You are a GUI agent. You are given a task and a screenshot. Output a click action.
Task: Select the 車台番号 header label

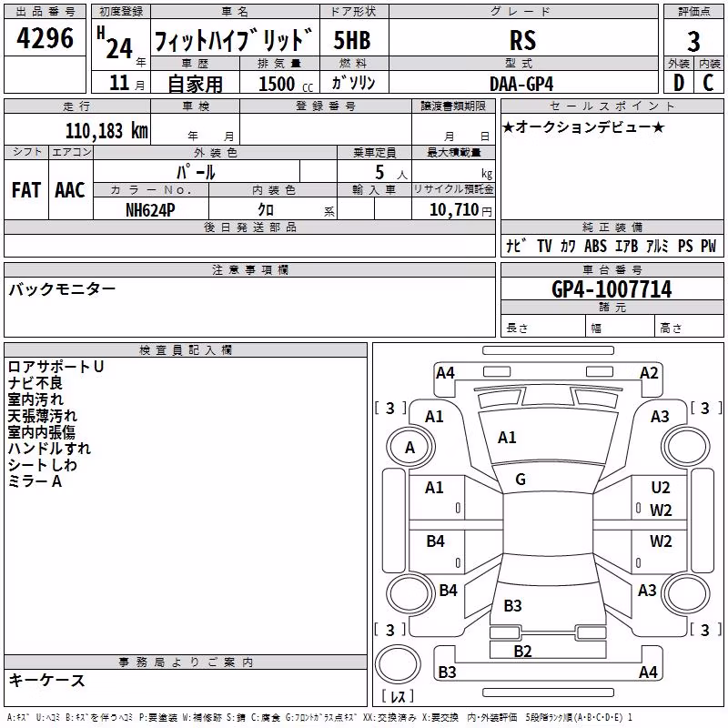[612, 269]
